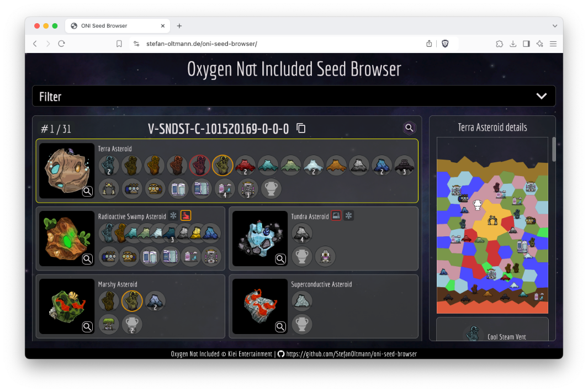Screen dimensions: 588x392
Task: Click the red-bordered trait badge beside Tundra Asteroid
Action: 336,216
